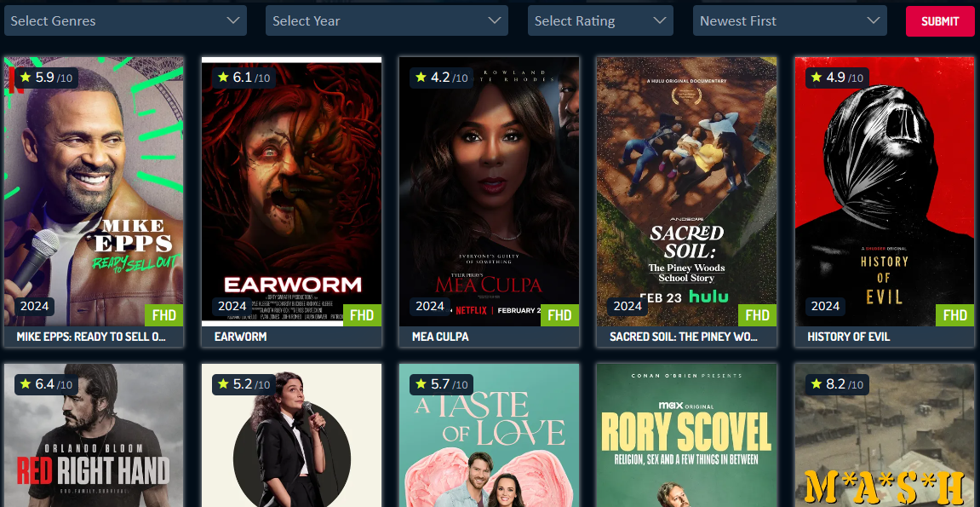Click the FHD badge on Mea Culpa

[559, 315]
